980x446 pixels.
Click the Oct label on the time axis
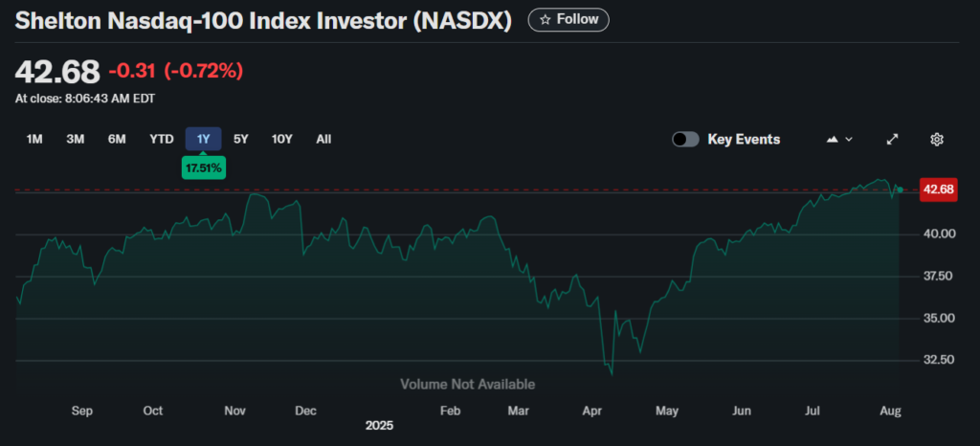pos(152,411)
